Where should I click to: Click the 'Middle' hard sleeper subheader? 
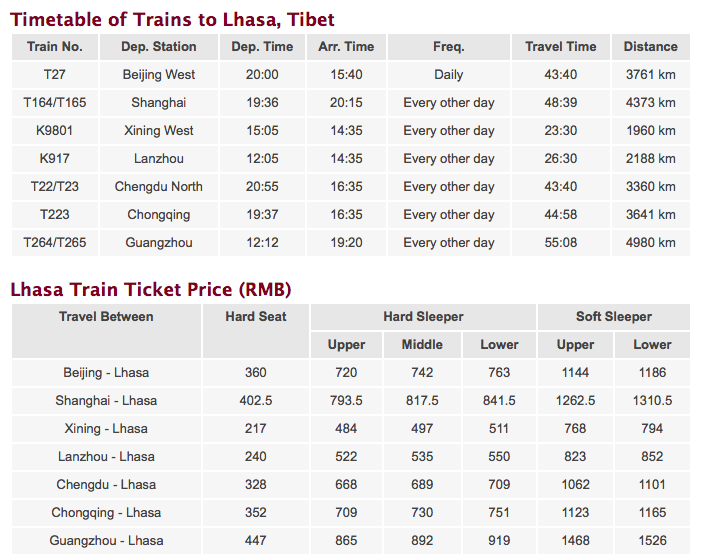coord(422,345)
